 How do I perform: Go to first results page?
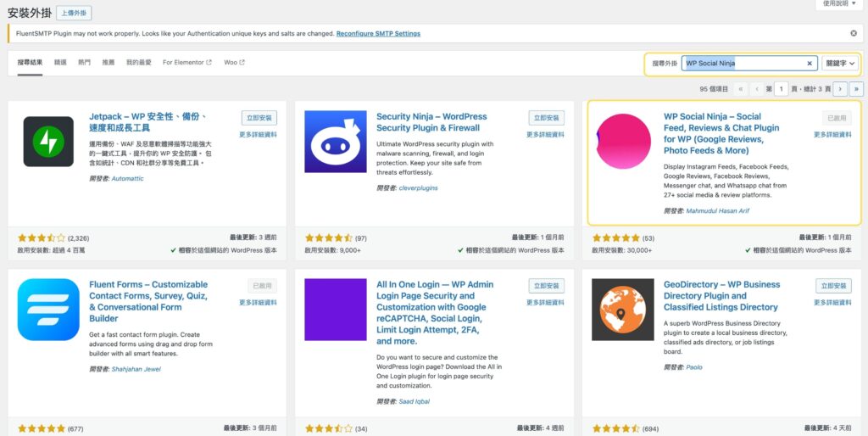coord(741,88)
